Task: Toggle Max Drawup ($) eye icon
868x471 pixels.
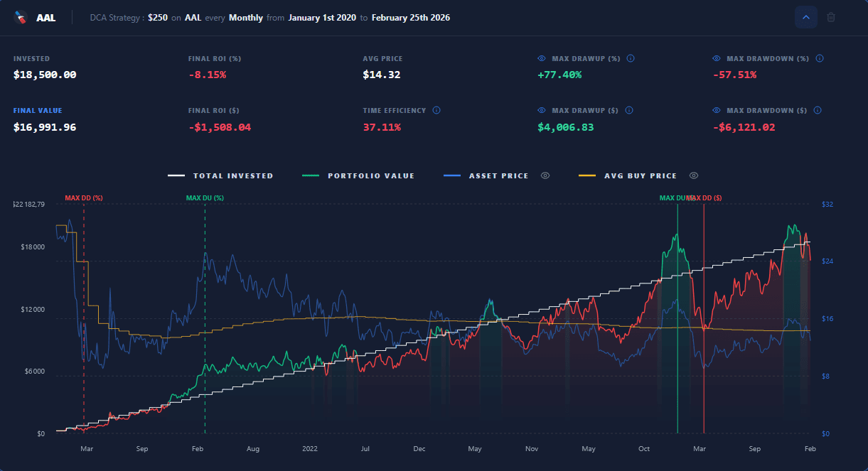Action: coord(542,111)
